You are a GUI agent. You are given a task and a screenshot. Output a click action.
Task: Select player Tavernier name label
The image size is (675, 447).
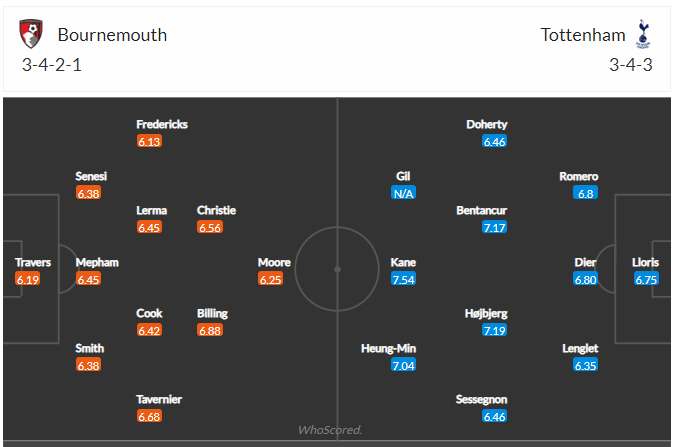[x=159, y=400]
